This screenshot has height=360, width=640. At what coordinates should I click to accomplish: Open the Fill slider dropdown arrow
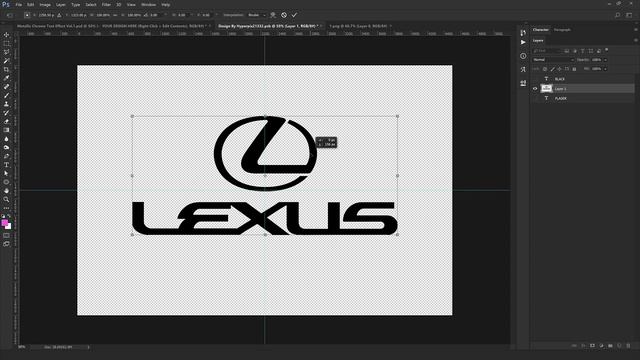tap(605, 69)
